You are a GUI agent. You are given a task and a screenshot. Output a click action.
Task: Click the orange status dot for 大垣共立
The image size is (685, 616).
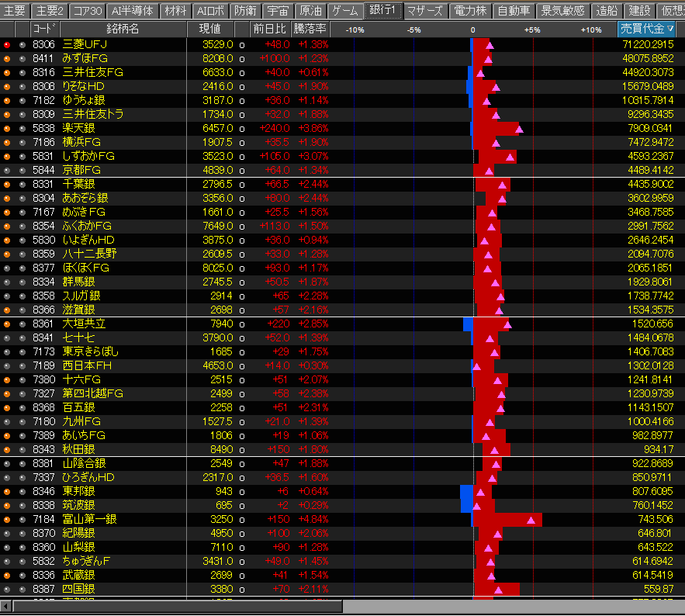[7, 324]
